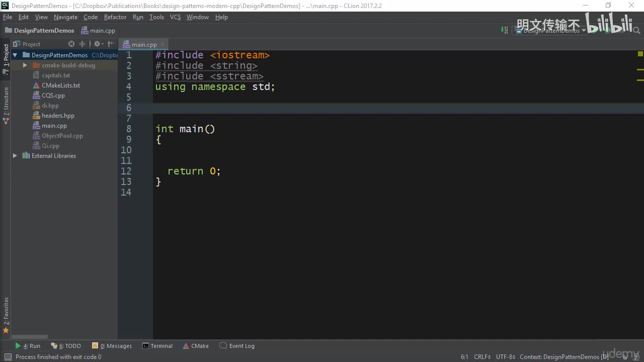The image size is (644, 362).
Task: Open the Tools menu
Action: tap(156, 17)
